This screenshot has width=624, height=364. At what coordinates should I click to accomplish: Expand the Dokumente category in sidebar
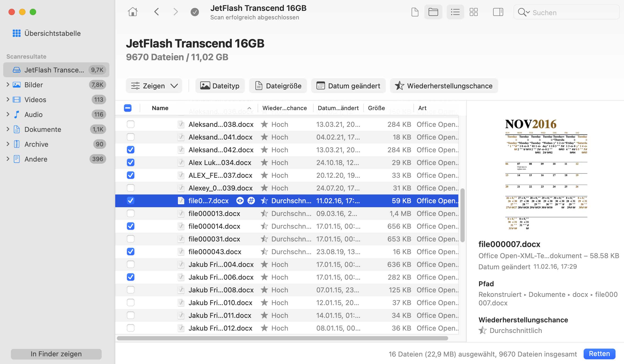[6, 129]
